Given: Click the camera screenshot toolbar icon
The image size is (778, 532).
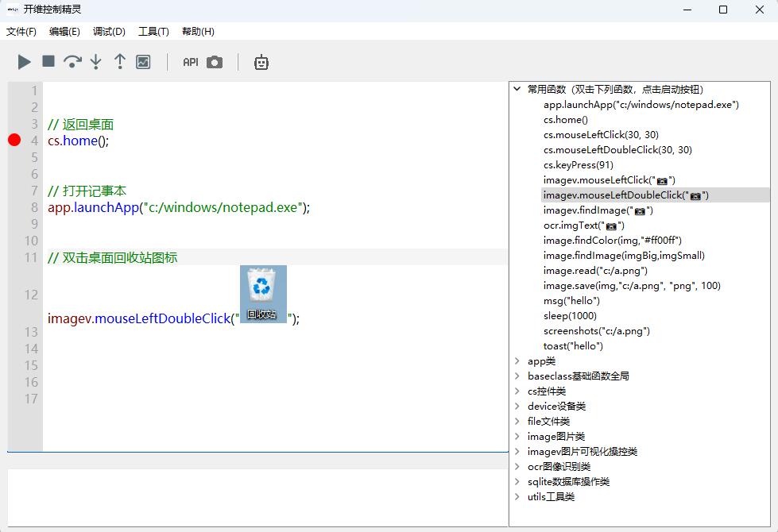Looking at the screenshot, I should 215,62.
